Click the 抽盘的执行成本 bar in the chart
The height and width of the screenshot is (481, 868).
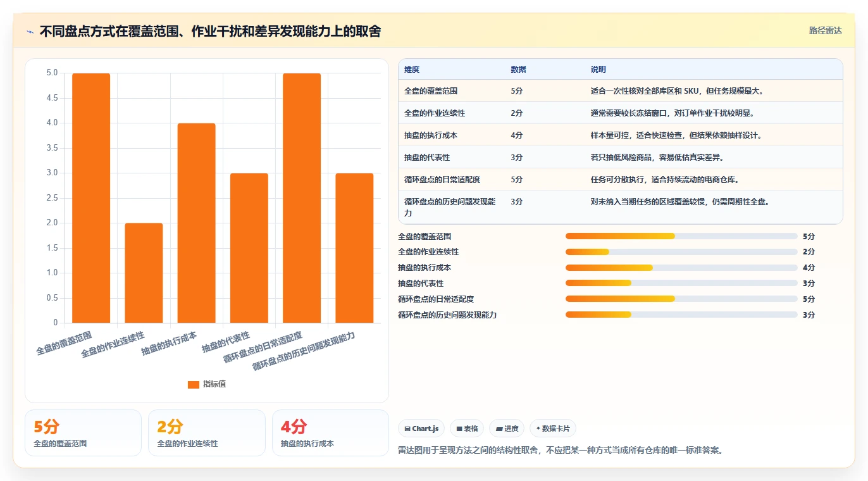point(196,223)
